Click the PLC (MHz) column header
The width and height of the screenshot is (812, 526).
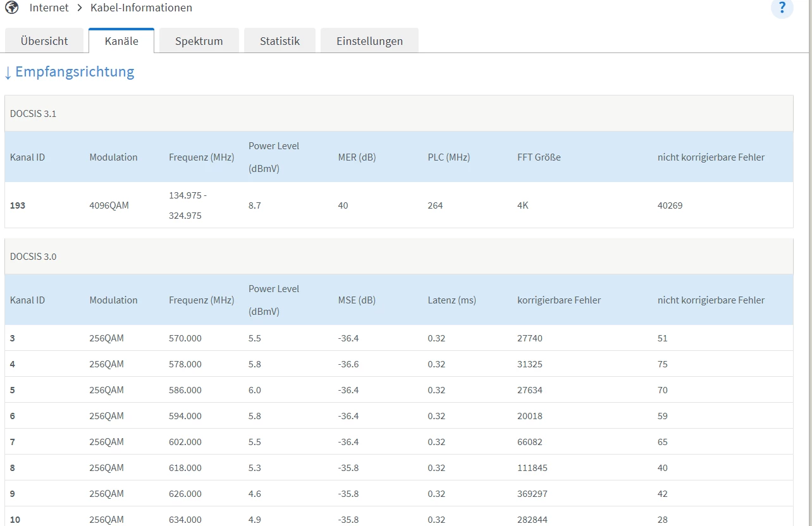448,157
